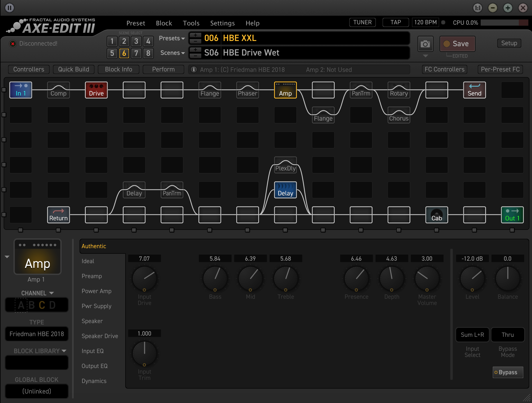Click the TAP tempo button
Viewport: 532px width, 403px height.
(395, 22)
